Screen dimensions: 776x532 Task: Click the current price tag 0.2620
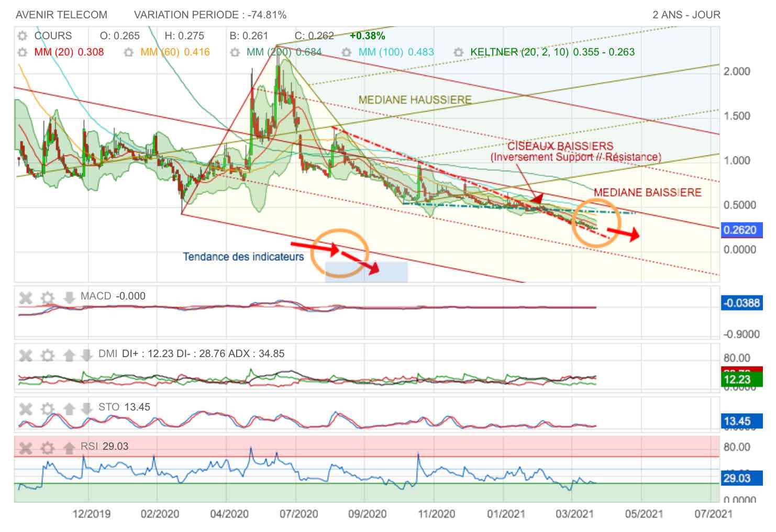[741, 230]
